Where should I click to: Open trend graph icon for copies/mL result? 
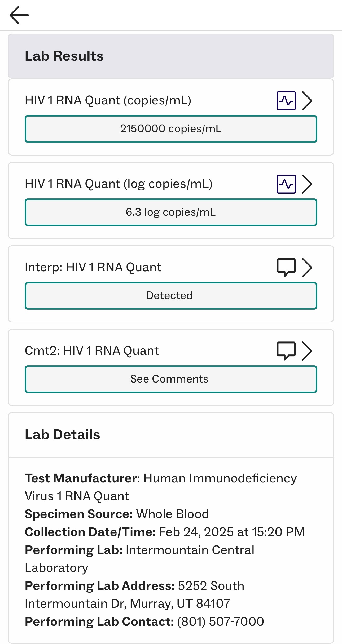[x=286, y=101]
